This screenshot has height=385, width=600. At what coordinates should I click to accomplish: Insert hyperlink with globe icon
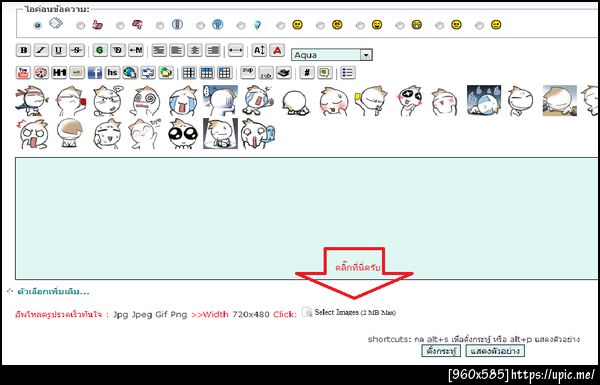coord(130,72)
